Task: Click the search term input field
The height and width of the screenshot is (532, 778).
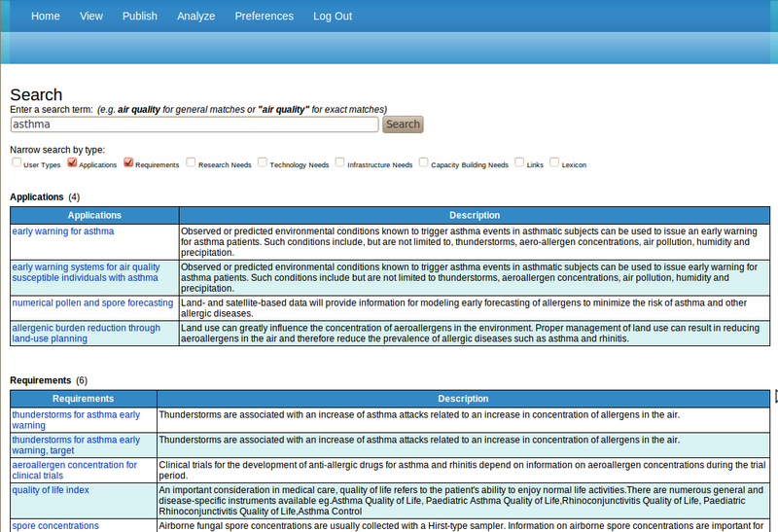Action: tap(194, 124)
